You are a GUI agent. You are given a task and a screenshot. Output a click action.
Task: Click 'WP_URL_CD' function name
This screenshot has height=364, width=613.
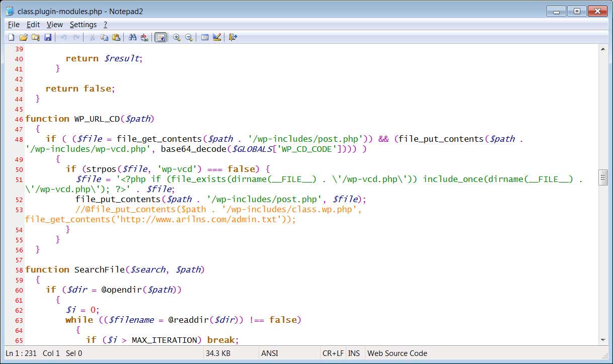97,119
